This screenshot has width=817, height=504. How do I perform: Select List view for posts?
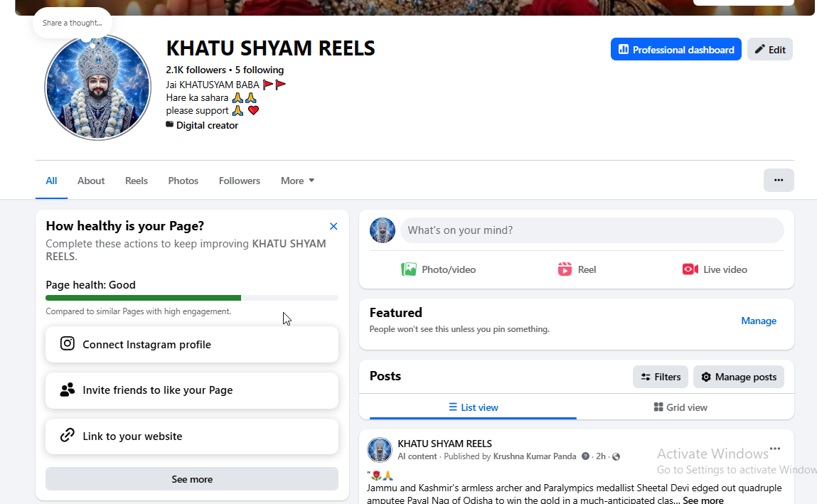473,407
